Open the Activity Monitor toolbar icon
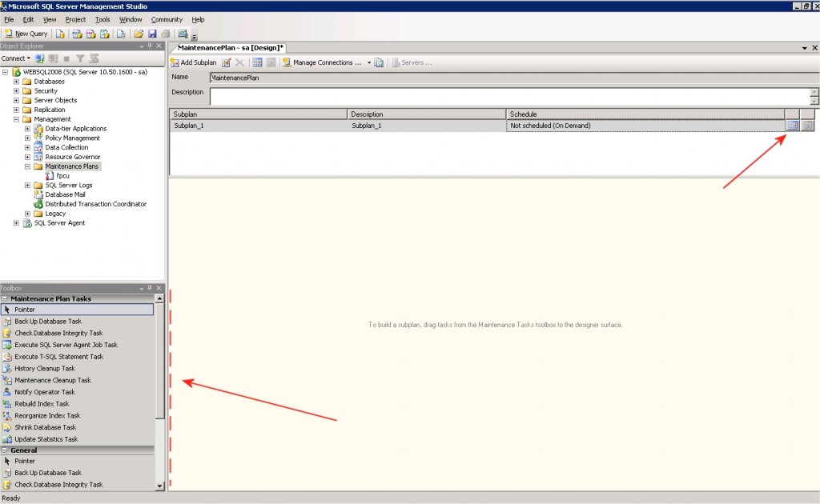The height and width of the screenshot is (504, 820). [x=183, y=34]
